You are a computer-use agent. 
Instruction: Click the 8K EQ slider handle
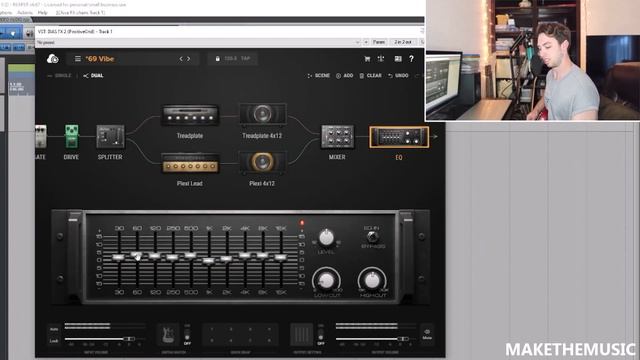point(262,256)
